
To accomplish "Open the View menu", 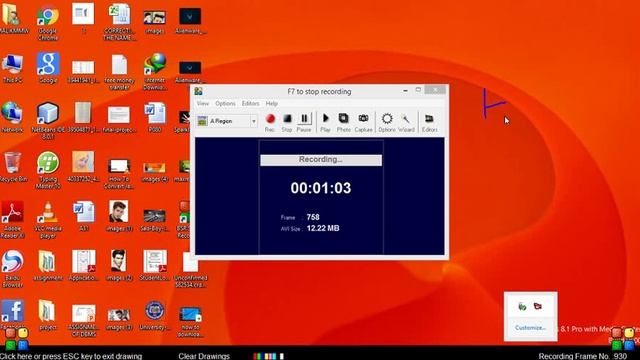I will tap(203, 104).
